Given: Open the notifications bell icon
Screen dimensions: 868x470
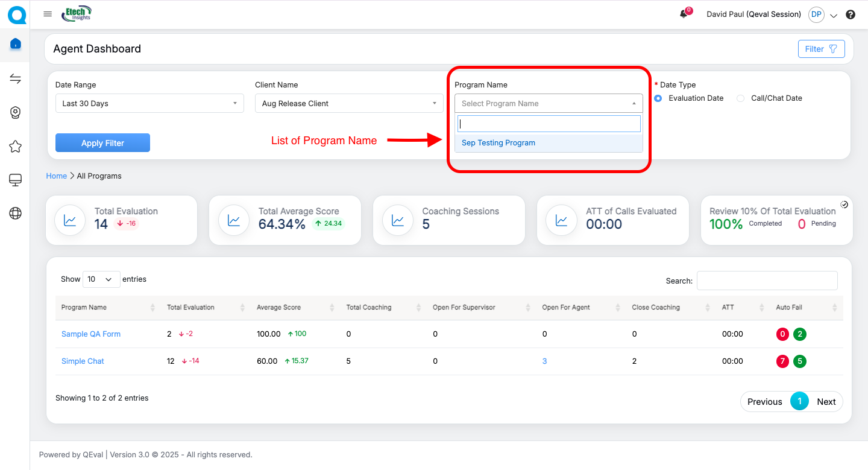Looking at the screenshot, I should click(x=684, y=14).
